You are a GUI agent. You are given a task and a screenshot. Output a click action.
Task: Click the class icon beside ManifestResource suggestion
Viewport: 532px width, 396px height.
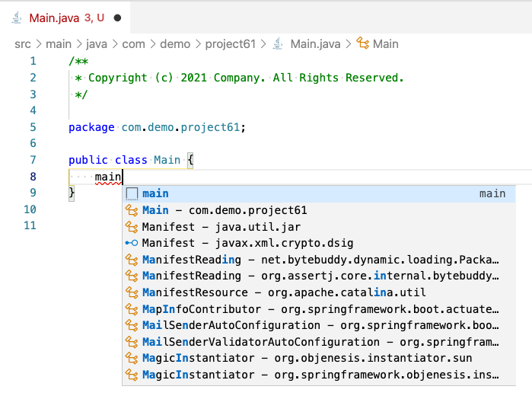(x=132, y=292)
